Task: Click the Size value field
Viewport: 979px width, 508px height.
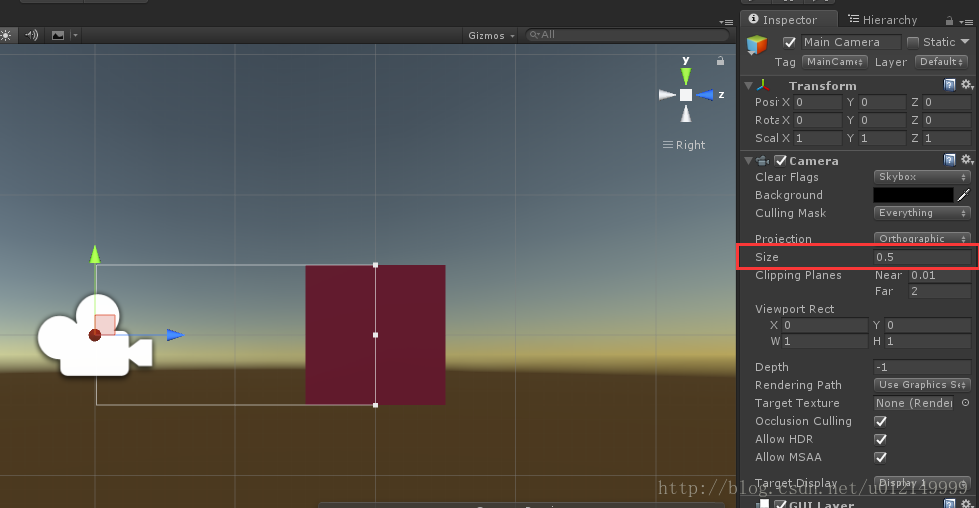Action: point(923,257)
